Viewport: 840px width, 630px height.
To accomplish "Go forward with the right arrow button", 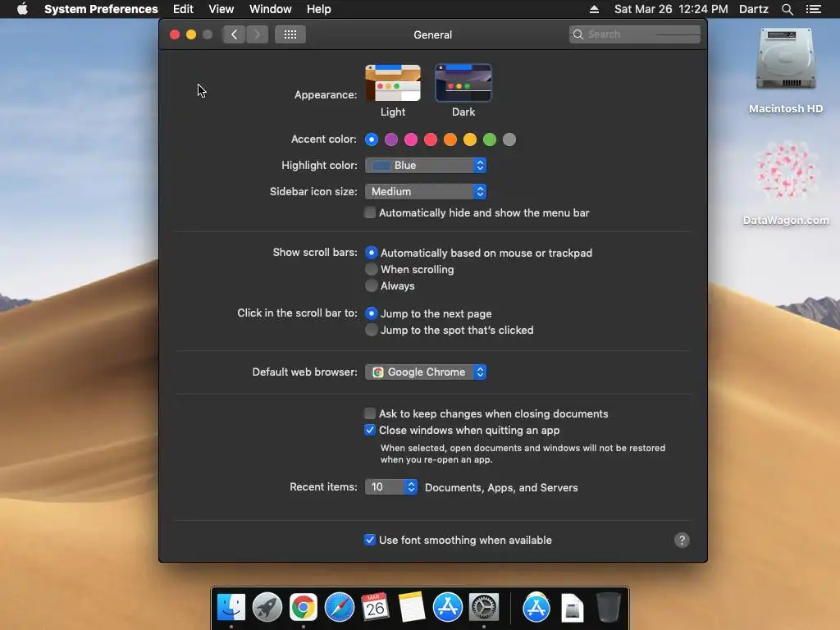I will tap(257, 34).
